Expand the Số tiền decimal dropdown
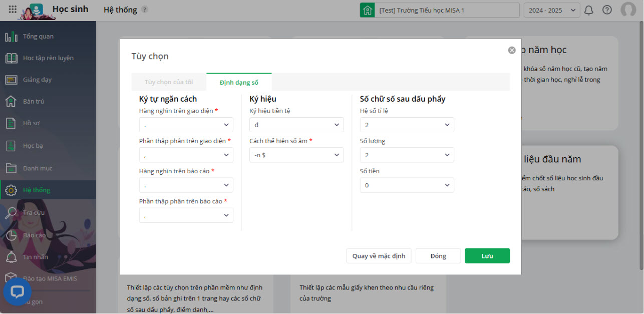This screenshot has width=644, height=314. (407, 185)
